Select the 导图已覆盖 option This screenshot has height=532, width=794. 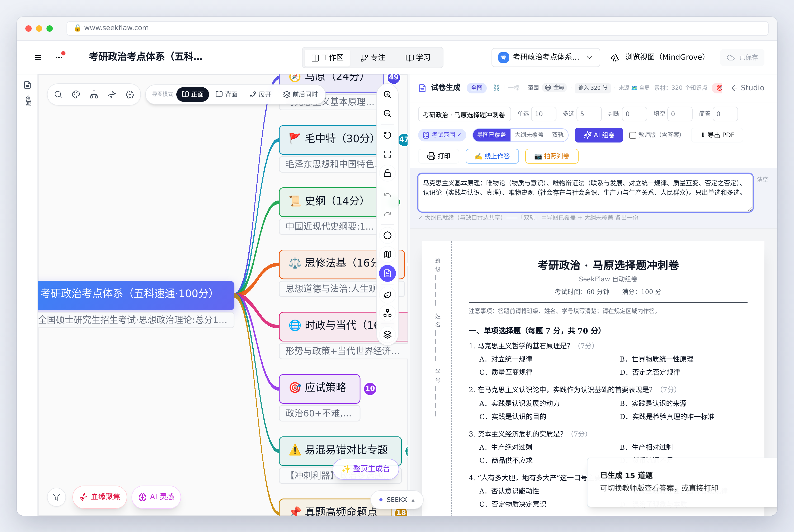click(x=491, y=135)
